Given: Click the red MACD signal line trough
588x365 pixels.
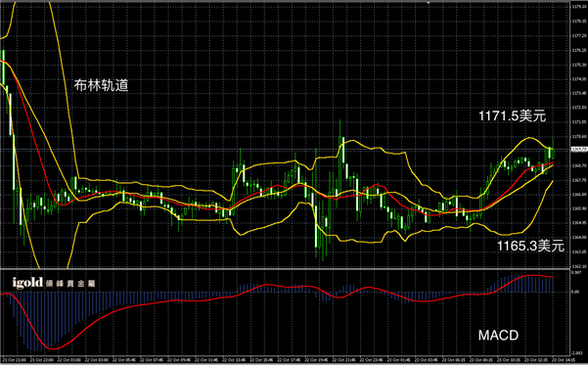Looking at the screenshot, I should click(x=53, y=348).
